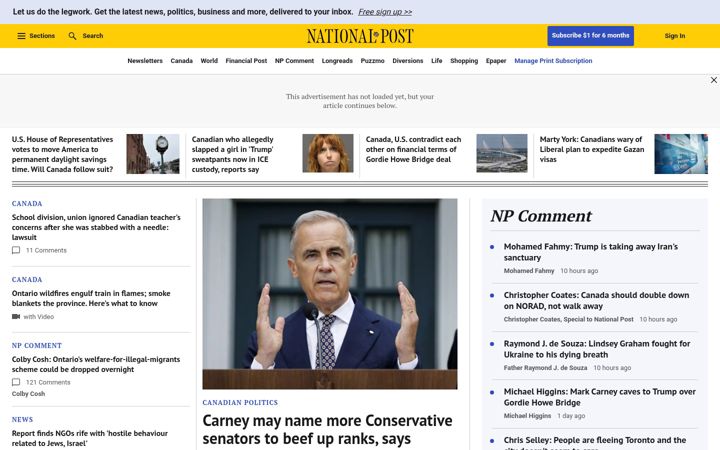Open the Newsletters nav item

(145, 61)
